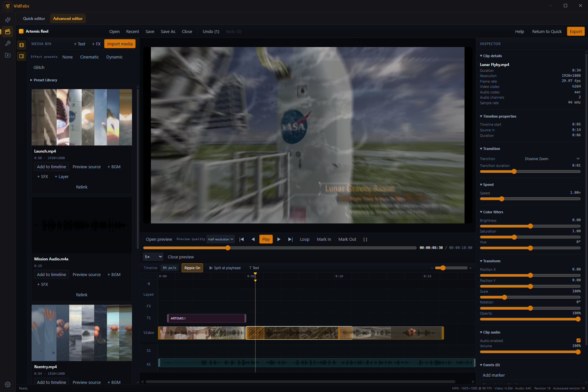Click Add marker under Events
Image resolution: width=588 pixels, height=392 pixels.
click(x=494, y=375)
